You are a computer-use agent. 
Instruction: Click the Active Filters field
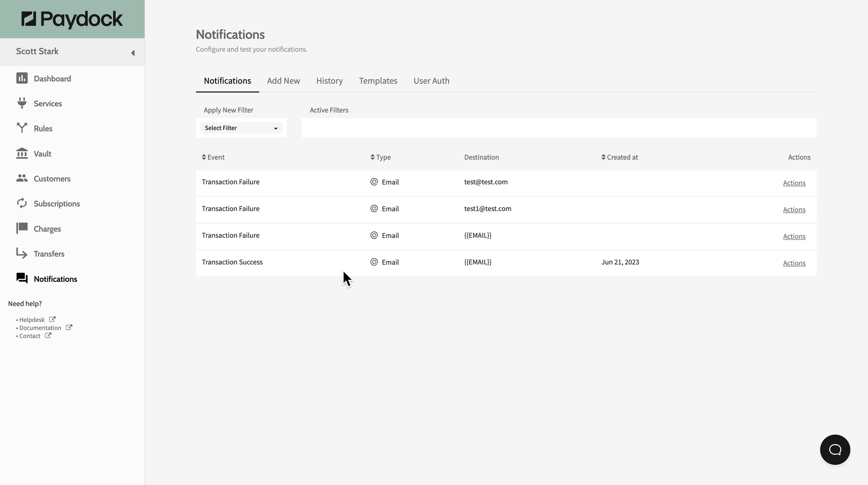coord(559,128)
